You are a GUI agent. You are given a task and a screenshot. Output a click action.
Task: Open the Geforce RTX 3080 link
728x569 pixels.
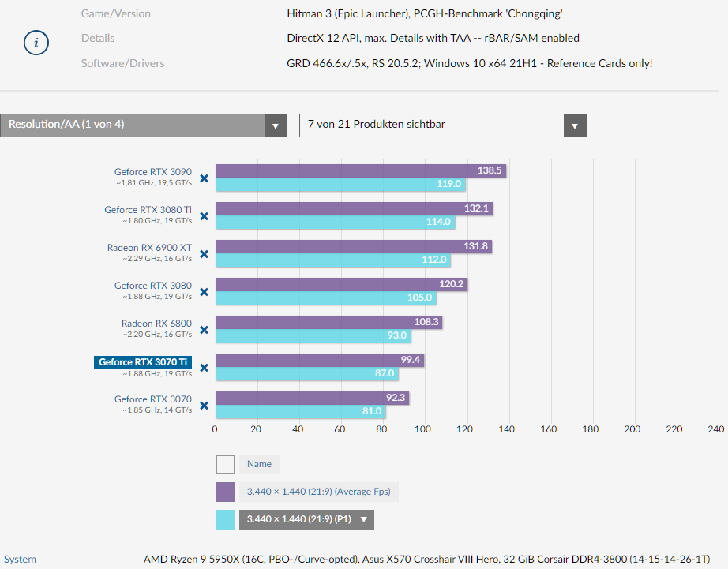click(x=152, y=286)
